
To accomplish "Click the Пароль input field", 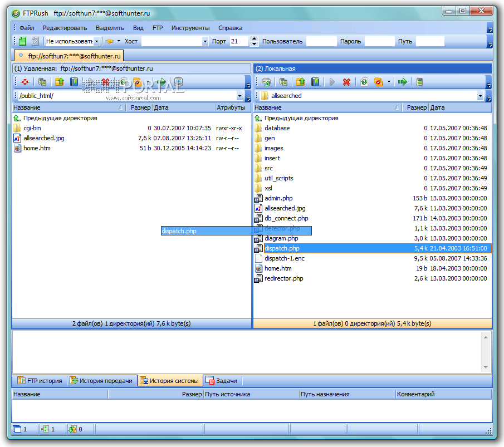I will tap(380, 41).
